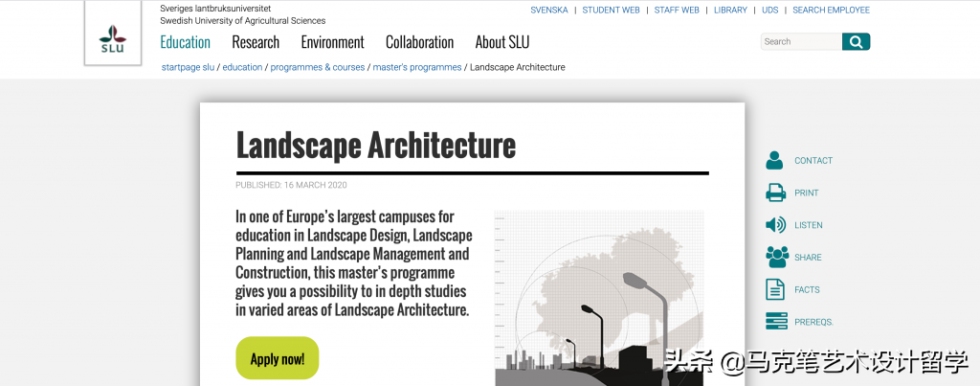Click the Contact person icon
980x386 pixels.
pyautogui.click(x=774, y=160)
